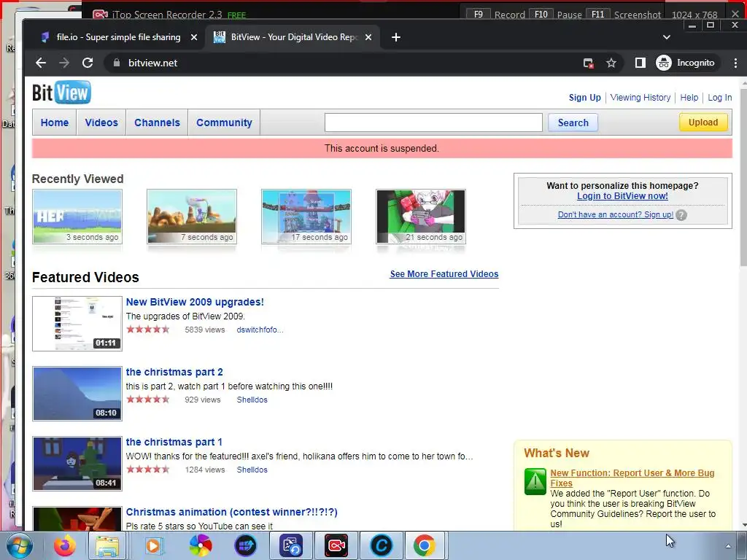Click the question mark help icon

(x=681, y=215)
